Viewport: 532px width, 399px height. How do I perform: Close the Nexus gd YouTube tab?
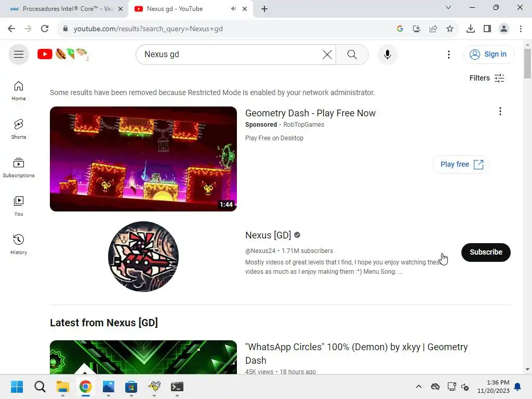(x=245, y=9)
